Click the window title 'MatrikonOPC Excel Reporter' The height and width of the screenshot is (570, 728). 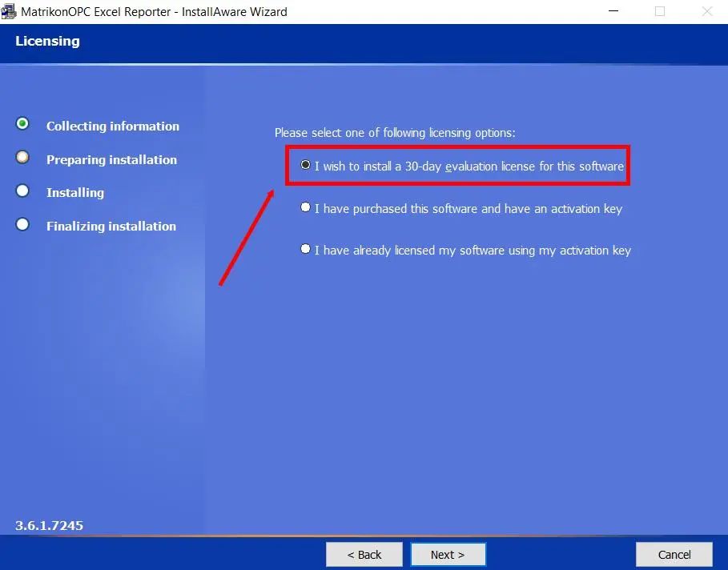pos(154,11)
